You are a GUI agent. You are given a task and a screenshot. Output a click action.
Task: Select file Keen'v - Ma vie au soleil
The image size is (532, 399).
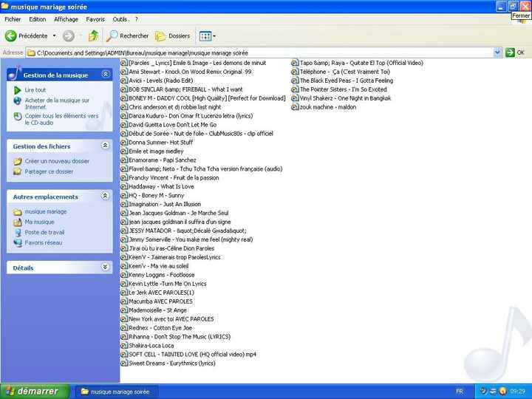point(158,266)
